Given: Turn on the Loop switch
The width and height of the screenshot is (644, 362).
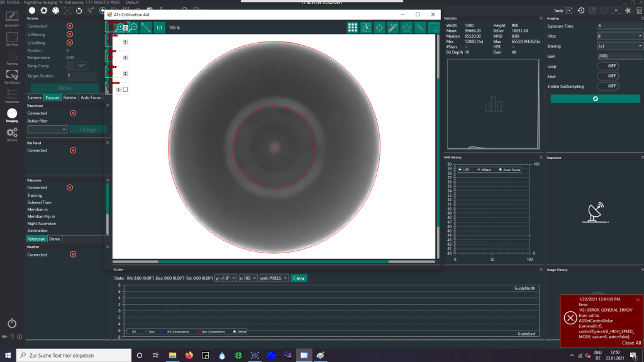Looking at the screenshot, I should pyautogui.click(x=608, y=66).
